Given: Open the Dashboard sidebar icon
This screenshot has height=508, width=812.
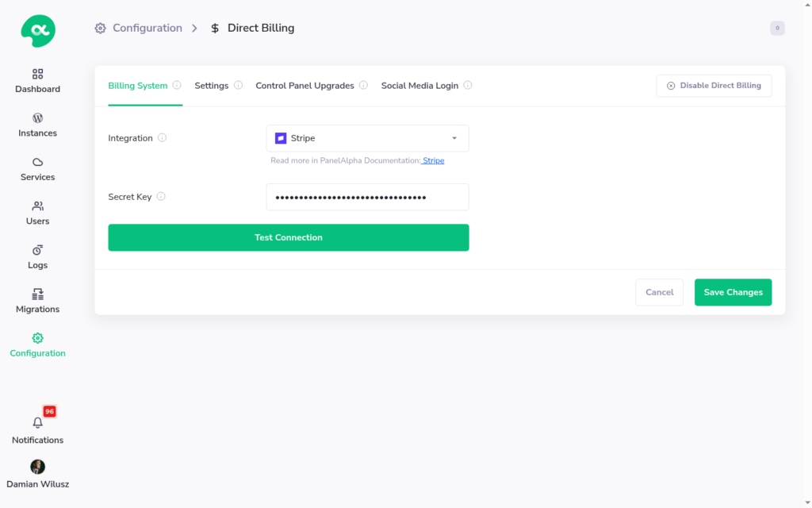Looking at the screenshot, I should pos(38,74).
